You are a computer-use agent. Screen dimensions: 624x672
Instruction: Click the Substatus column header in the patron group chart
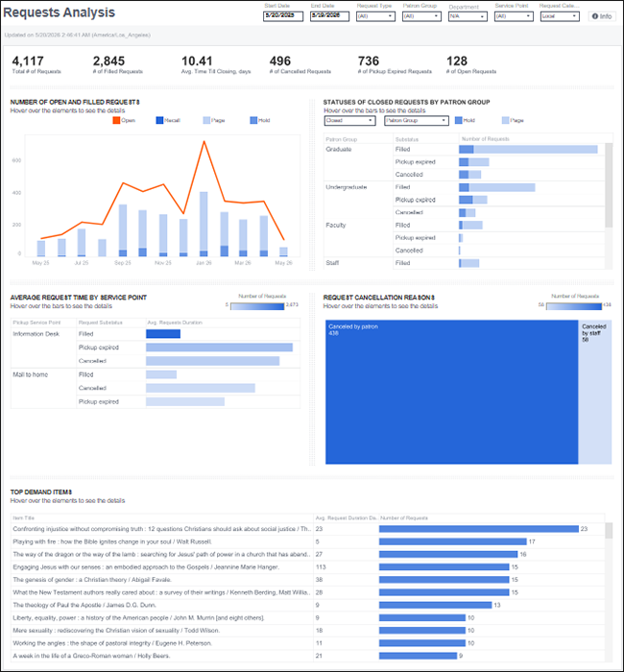click(407, 139)
